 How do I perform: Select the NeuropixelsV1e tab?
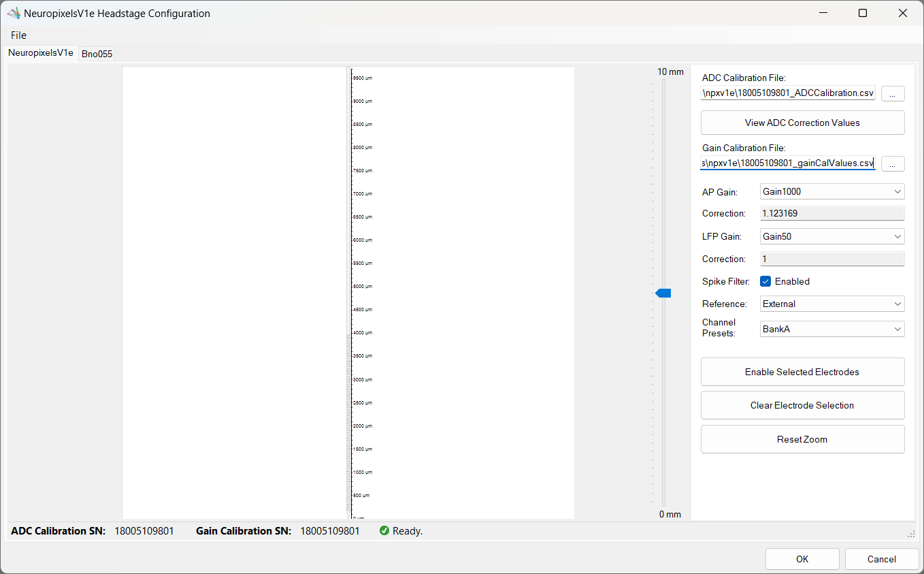(41, 52)
